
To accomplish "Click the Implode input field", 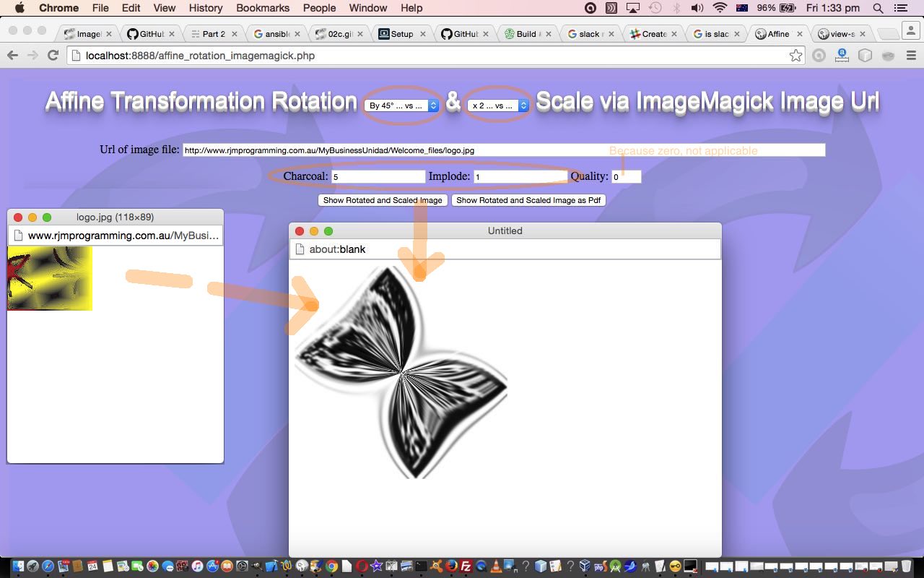I will (x=520, y=176).
